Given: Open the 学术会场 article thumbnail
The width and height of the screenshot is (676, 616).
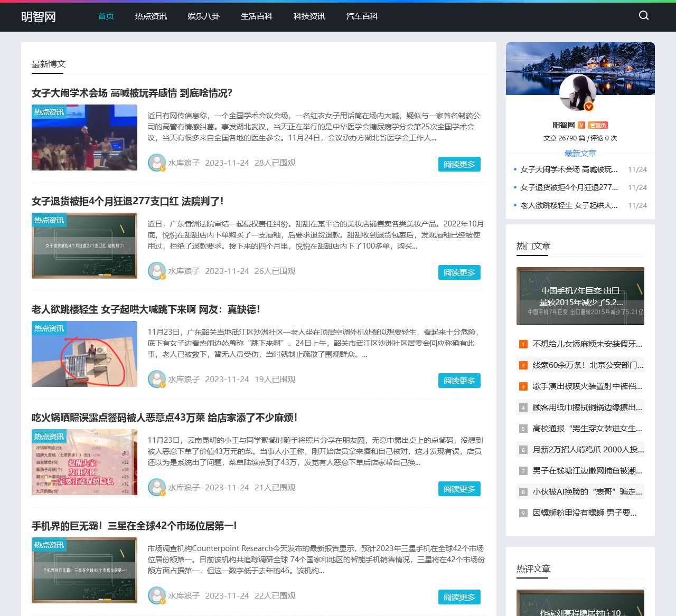Looking at the screenshot, I should pos(84,137).
